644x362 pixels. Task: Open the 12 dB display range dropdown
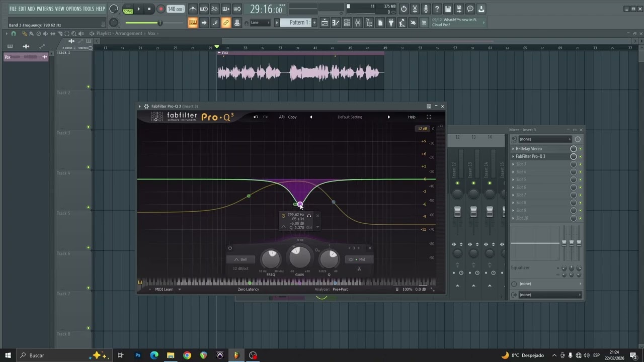423,129
